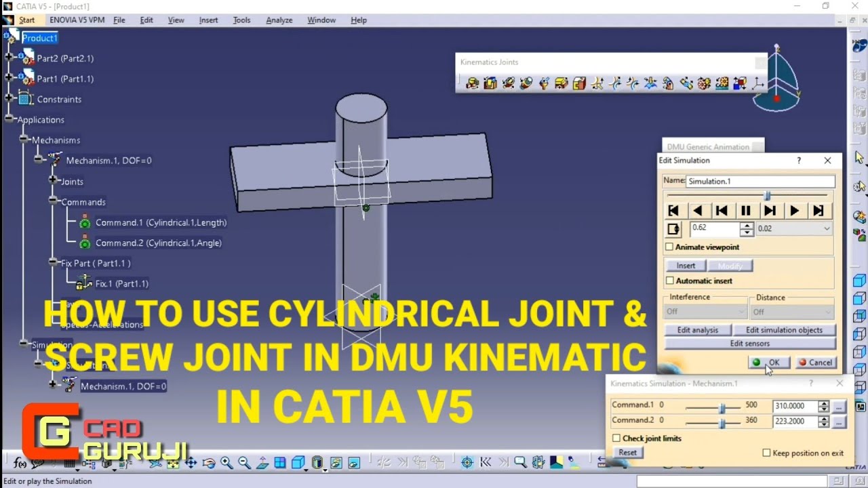The image size is (868, 488).
Task: Expand the Part2 (Part2.1) tree node
Action: point(9,58)
